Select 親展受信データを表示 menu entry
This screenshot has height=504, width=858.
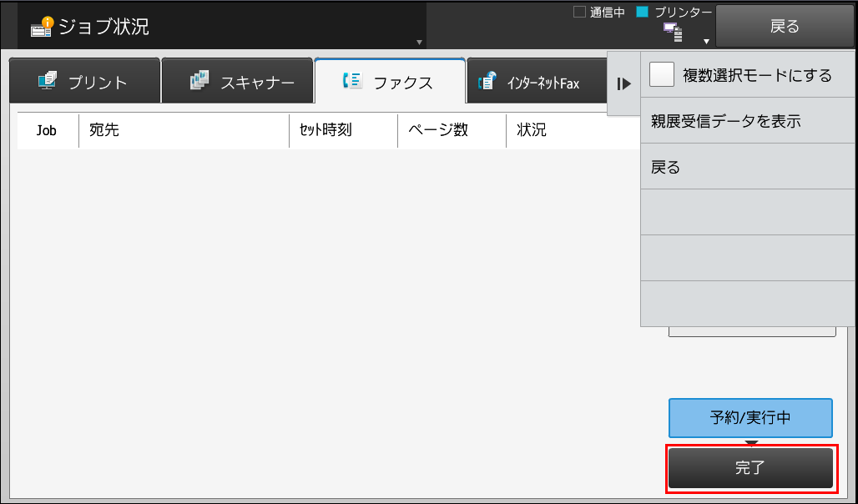748,120
